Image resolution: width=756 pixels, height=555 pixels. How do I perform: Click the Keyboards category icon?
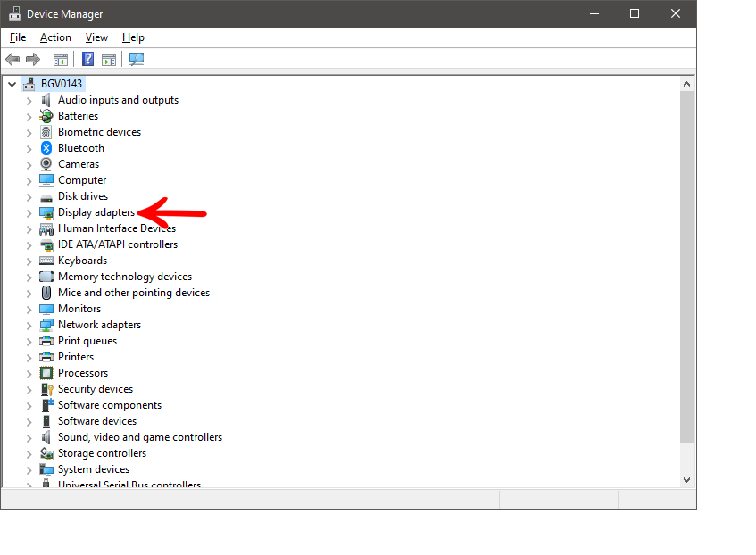click(x=46, y=261)
